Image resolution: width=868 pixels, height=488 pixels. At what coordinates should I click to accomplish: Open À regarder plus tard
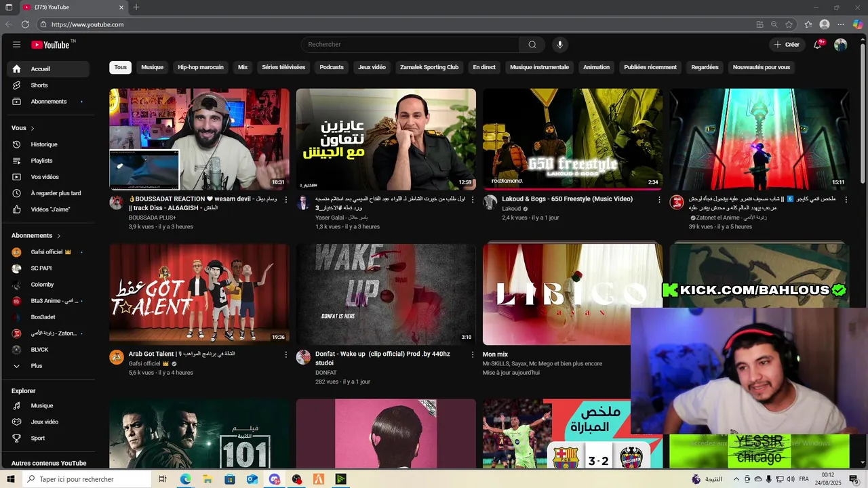point(48,193)
